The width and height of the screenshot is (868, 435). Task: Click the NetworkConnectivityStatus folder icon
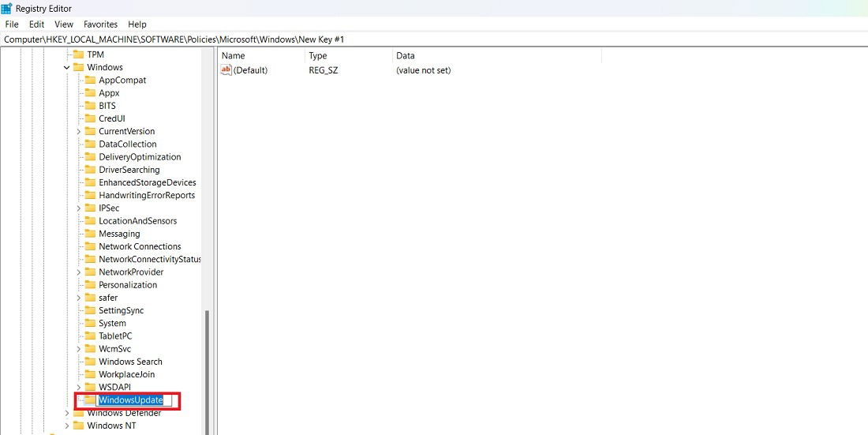point(90,259)
